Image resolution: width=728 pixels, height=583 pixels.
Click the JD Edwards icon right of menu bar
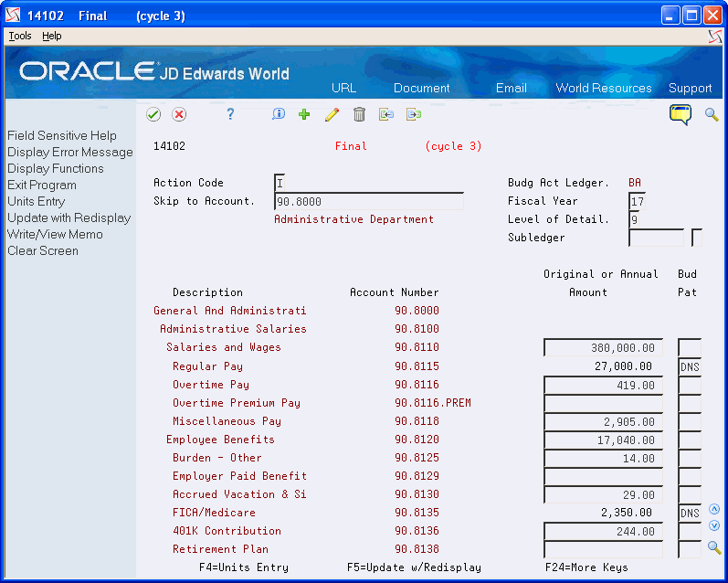click(715, 37)
